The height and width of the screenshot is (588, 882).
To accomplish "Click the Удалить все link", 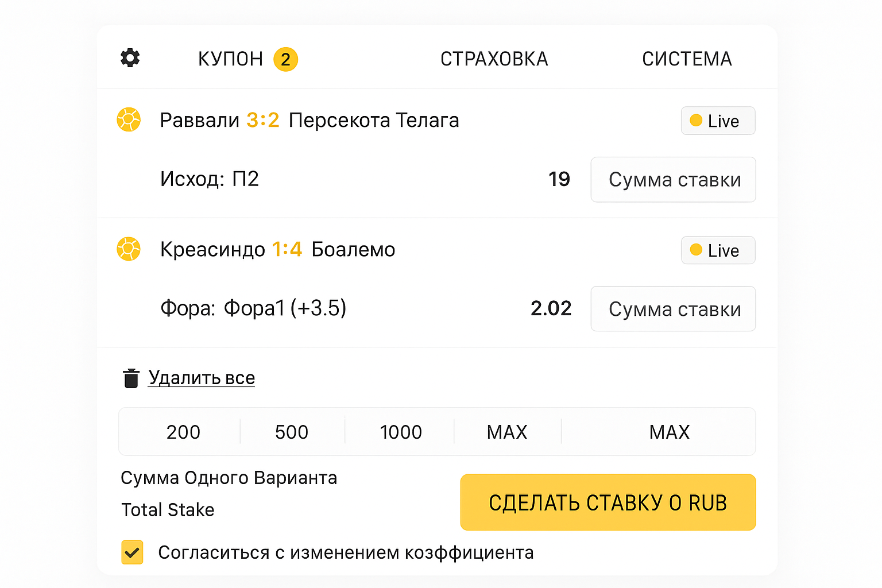I will tap(202, 378).
